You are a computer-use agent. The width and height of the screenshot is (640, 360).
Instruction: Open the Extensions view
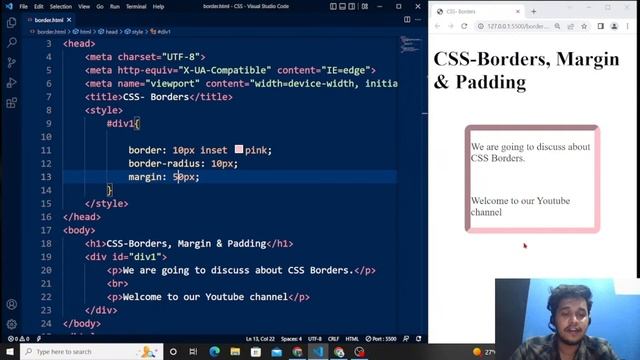11,102
